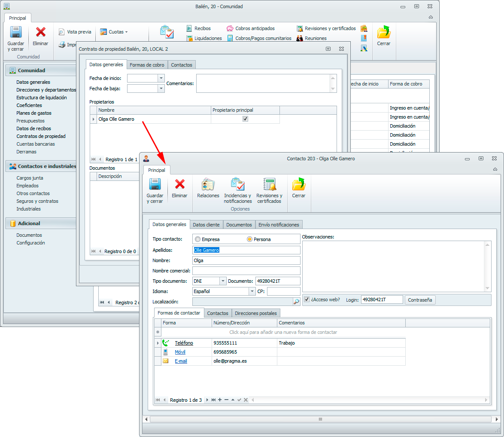Click the Contraseña button

click(420, 299)
